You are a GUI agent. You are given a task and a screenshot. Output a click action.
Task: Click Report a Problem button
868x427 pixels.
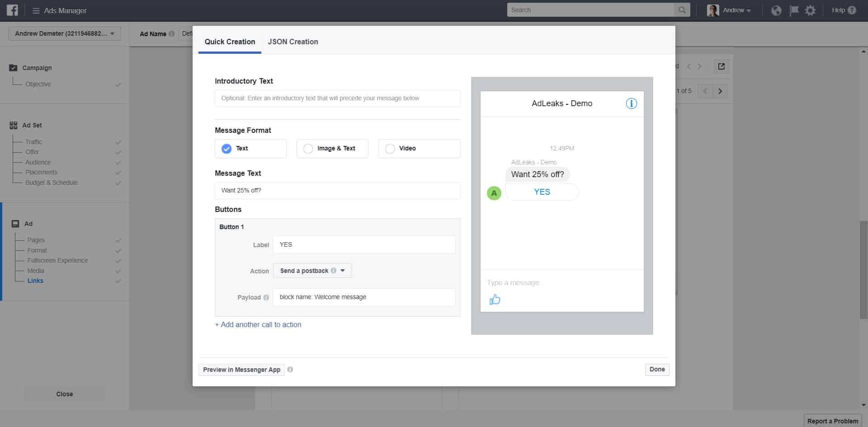click(x=833, y=421)
